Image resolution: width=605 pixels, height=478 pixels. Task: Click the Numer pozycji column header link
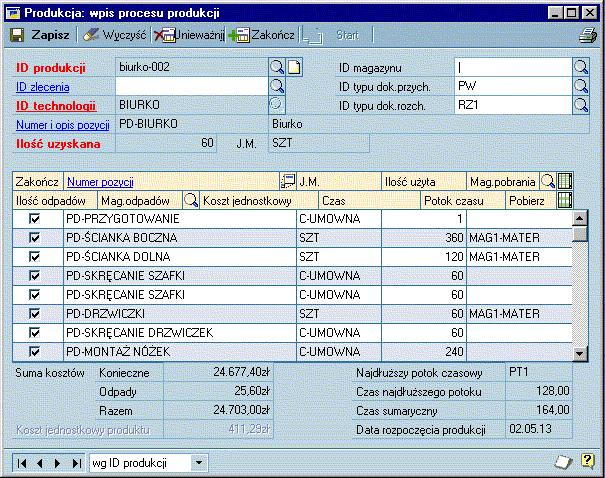100,182
